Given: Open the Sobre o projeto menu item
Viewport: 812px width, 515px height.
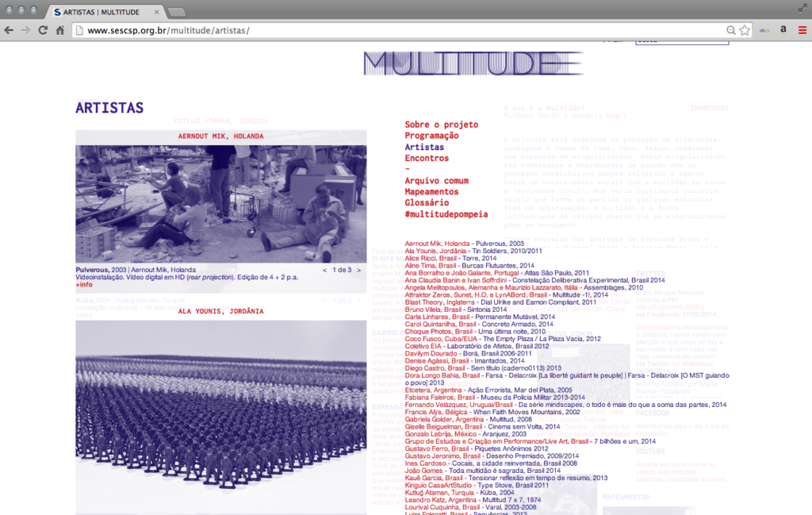Looking at the screenshot, I should [442, 125].
